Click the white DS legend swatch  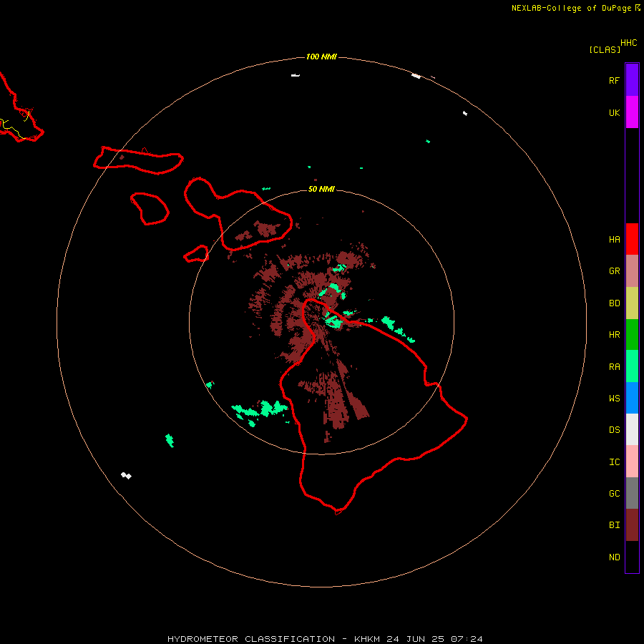(x=632, y=429)
